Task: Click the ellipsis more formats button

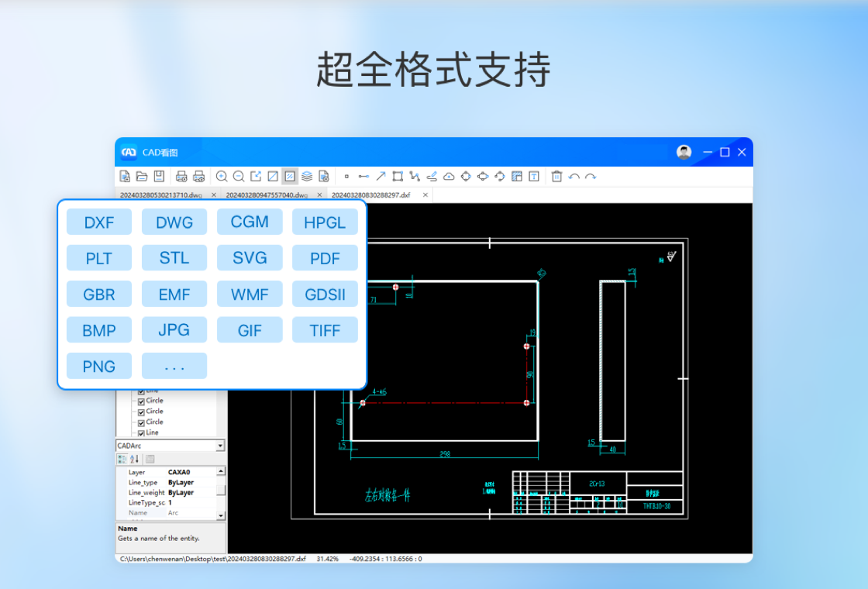Action: click(x=174, y=366)
